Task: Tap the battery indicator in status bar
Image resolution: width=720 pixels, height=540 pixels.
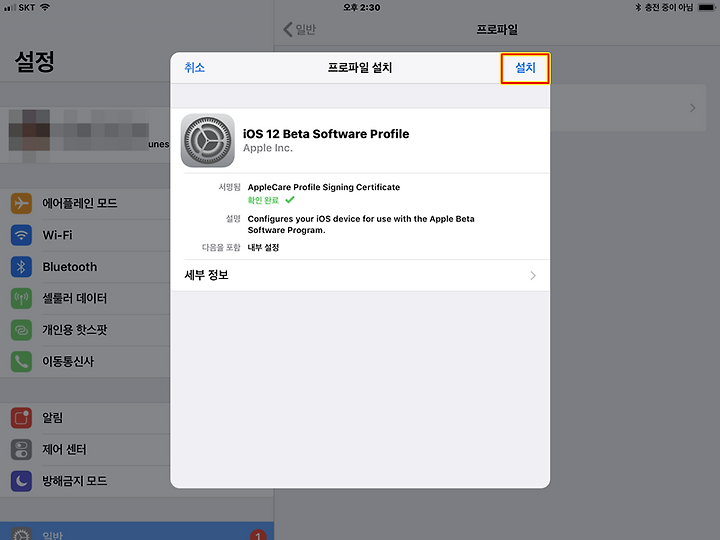Action: [x=707, y=7]
